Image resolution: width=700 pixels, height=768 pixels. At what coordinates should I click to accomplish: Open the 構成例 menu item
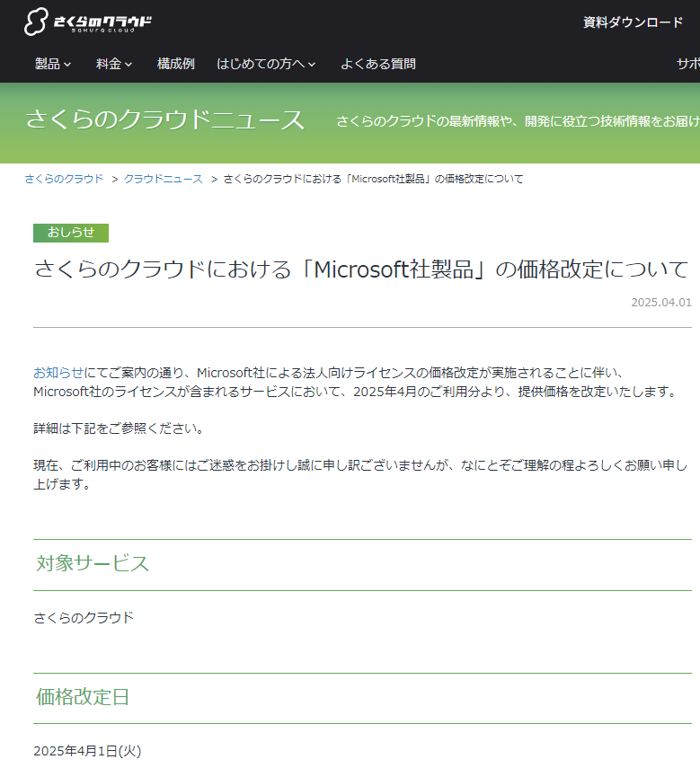click(x=176, y=64)
